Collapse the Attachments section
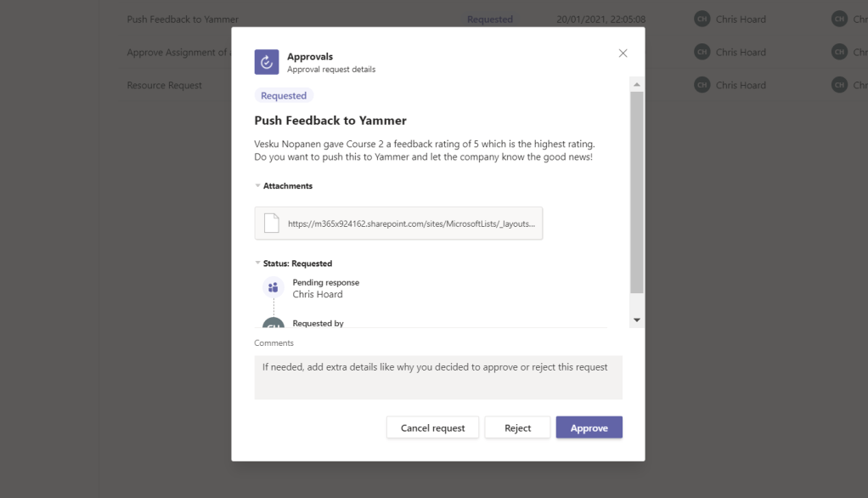Viewport: 868px width, 498px height. click(x=258, y=186)
